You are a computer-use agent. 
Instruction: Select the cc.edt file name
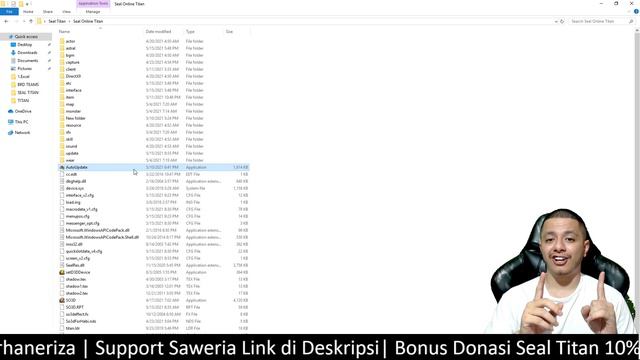click(x=71, y=174)
